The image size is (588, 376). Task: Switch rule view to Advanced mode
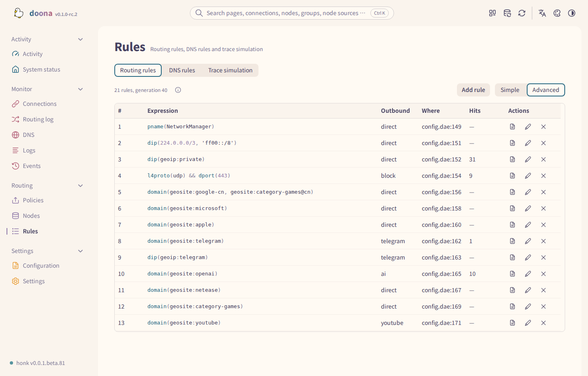tap(546, 90)
